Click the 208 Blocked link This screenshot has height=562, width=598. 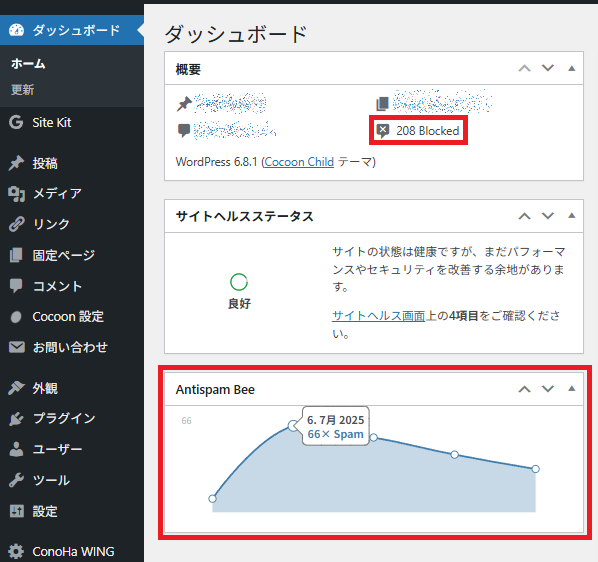(x=428, y=131)
